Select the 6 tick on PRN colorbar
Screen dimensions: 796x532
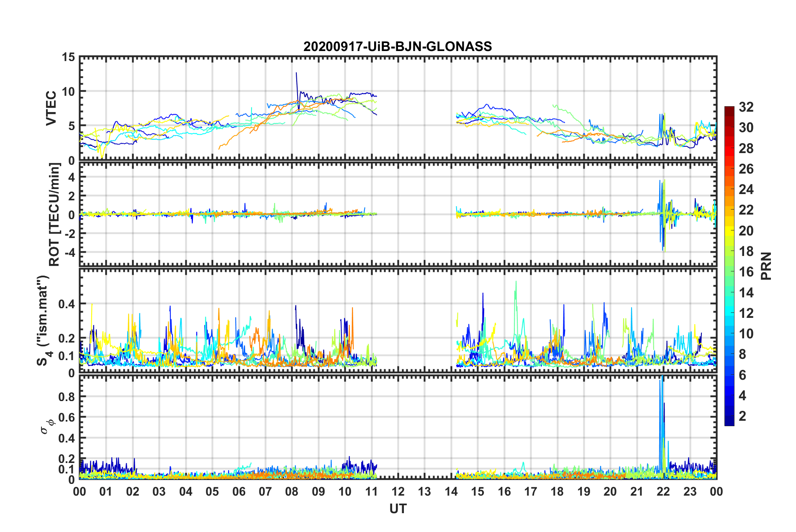742,375
